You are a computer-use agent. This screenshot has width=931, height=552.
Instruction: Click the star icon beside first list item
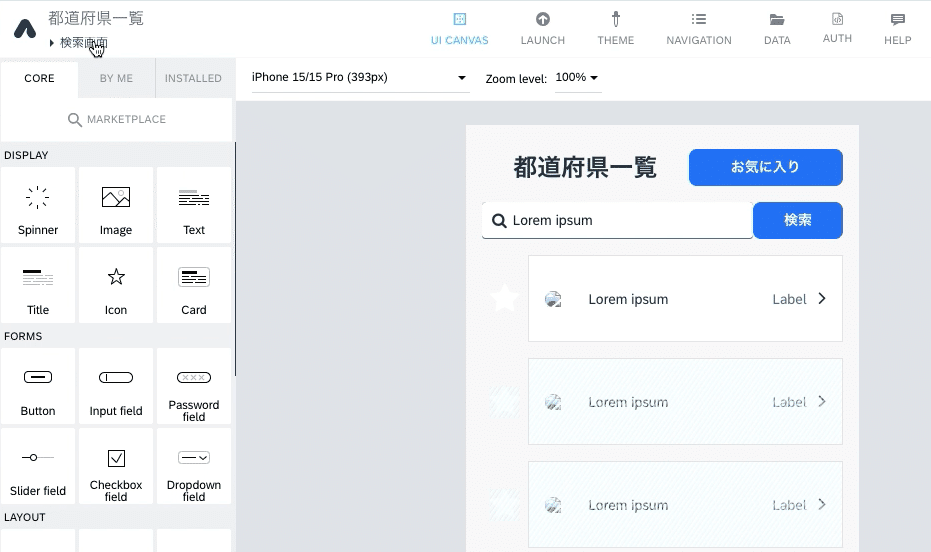pyautogui.click(x=504, y=298)
